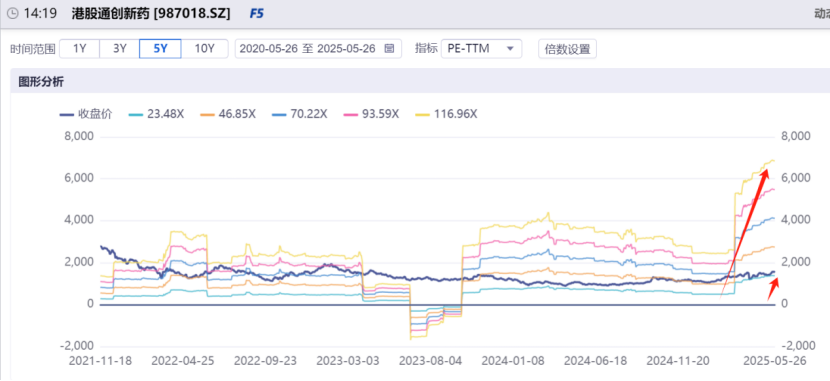Click the clock icon beside 14:19
This screenshot has width=830, height=381.
tap(12, 14)
